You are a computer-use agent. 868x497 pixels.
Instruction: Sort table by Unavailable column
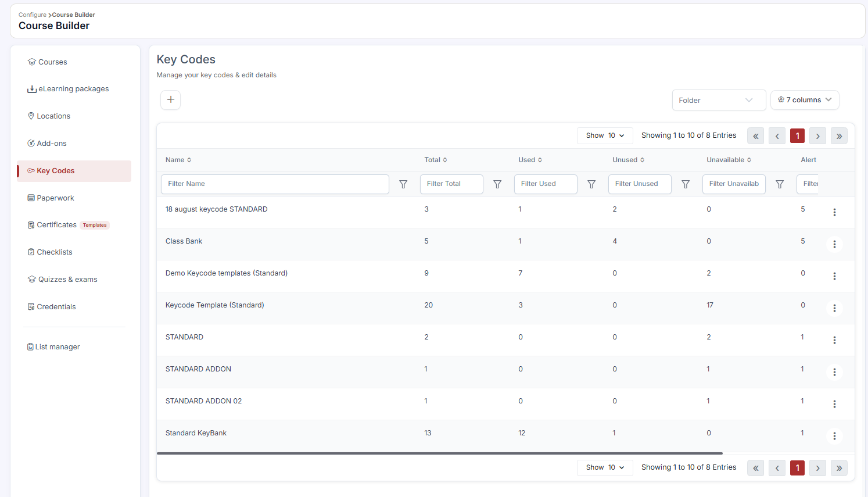click(729, 160)
